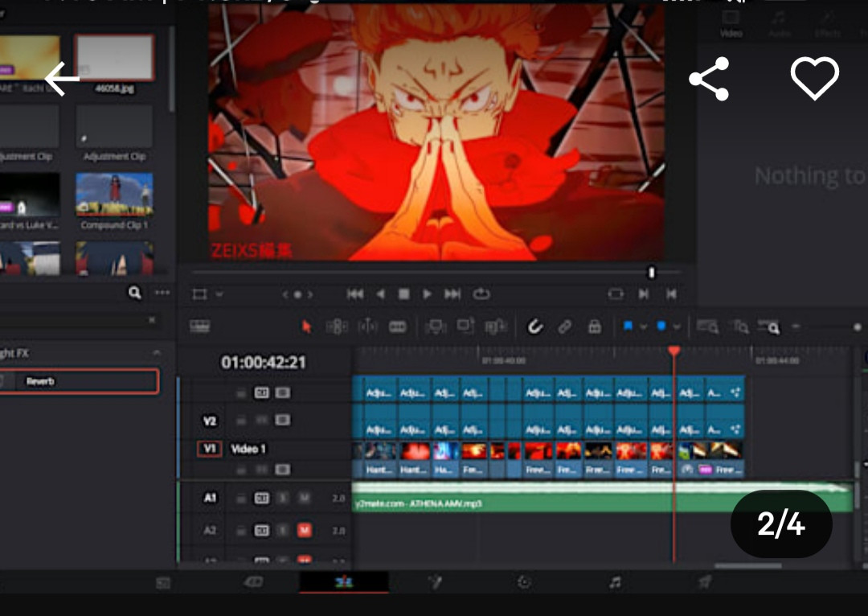
Task: Toggle auto select on track A1
Action: pyautogui.click(x=261, y=498)
